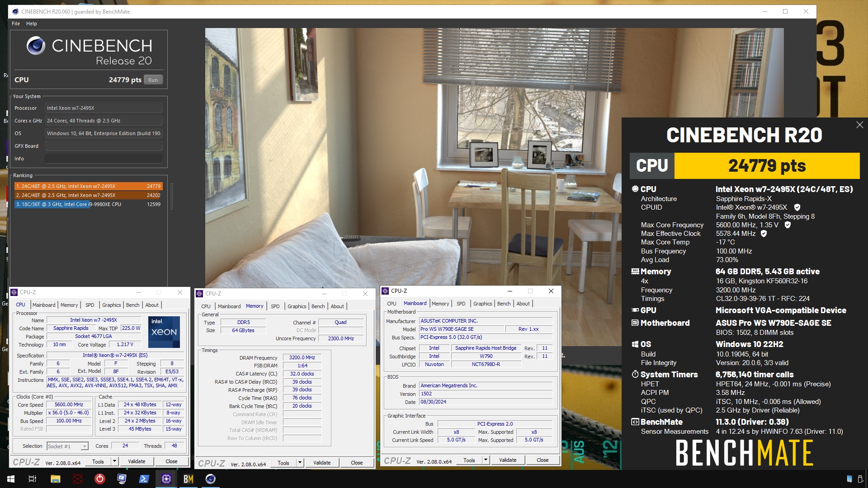Click the CPU-Z title icon of the Memory window
868x488 pixels.
tap(200, 294)
